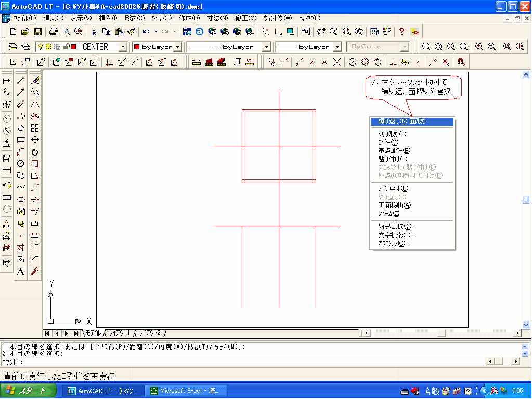Click the Open file folder icon

[25, 32]
